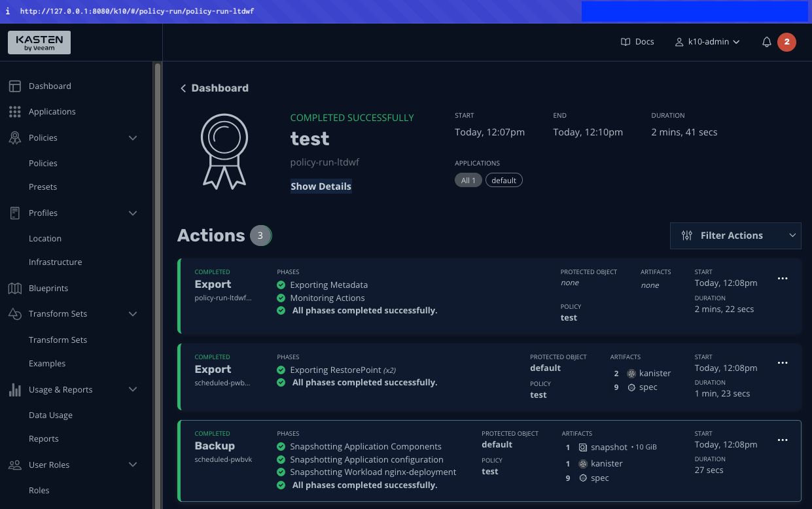The height and width of the screenshot is (509, 812).
Task: Open the notifications bell
Action: 767,42
